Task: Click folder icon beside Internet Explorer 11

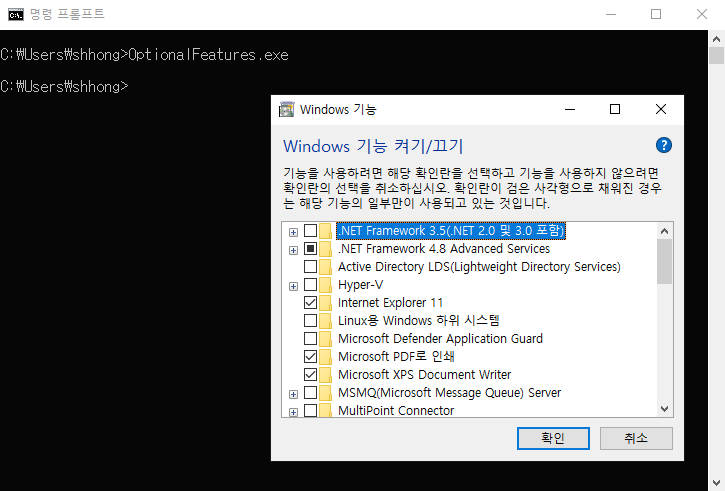Action: 326,303
